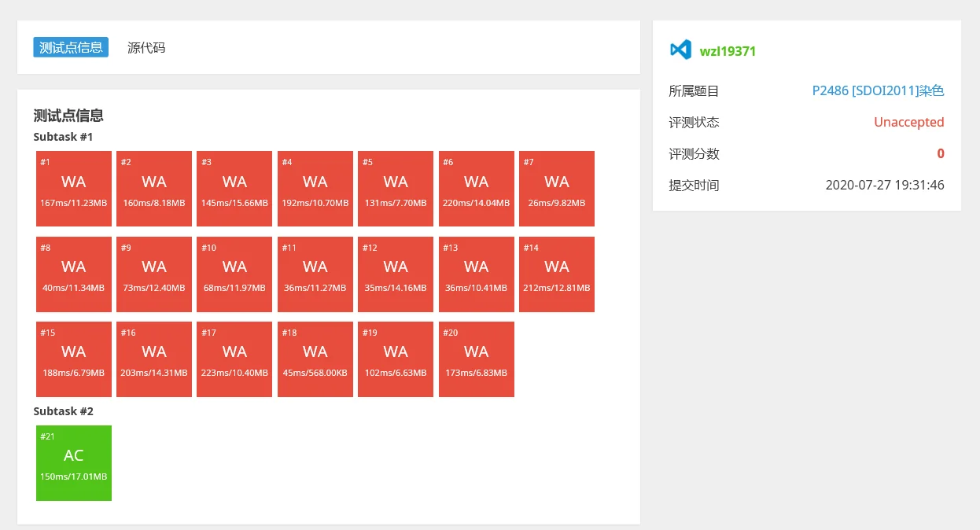
Task: Click the 提交时间 label
Action: tap(694, 186)
